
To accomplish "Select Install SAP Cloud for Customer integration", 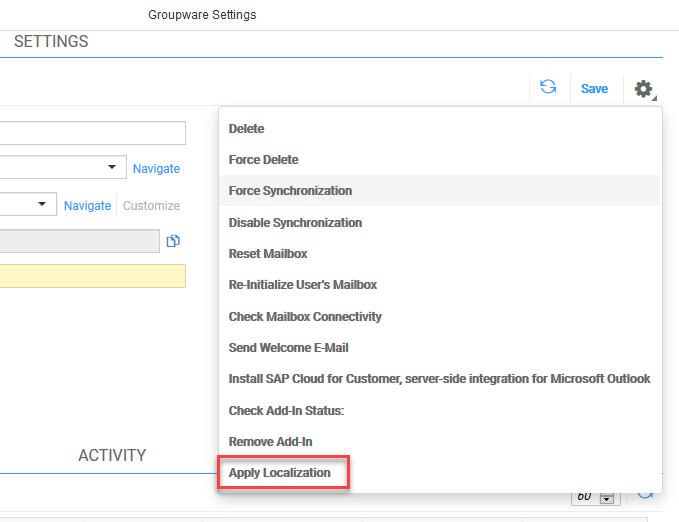I will coord(439,379).
